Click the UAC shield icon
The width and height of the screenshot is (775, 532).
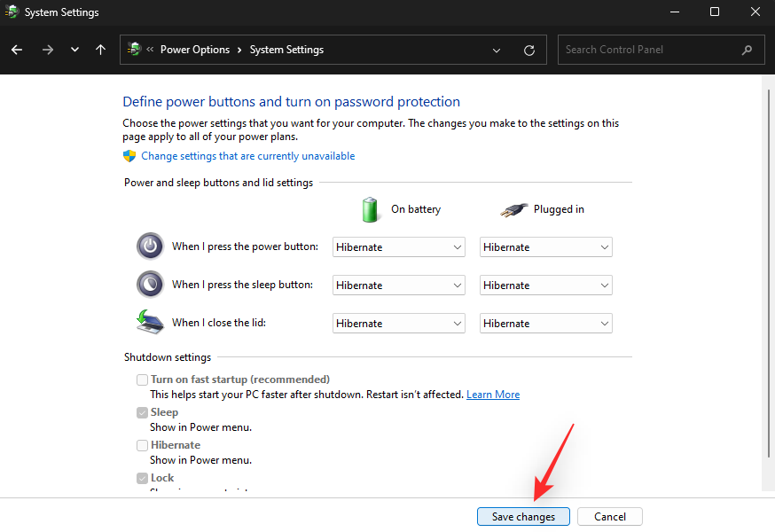129,156
